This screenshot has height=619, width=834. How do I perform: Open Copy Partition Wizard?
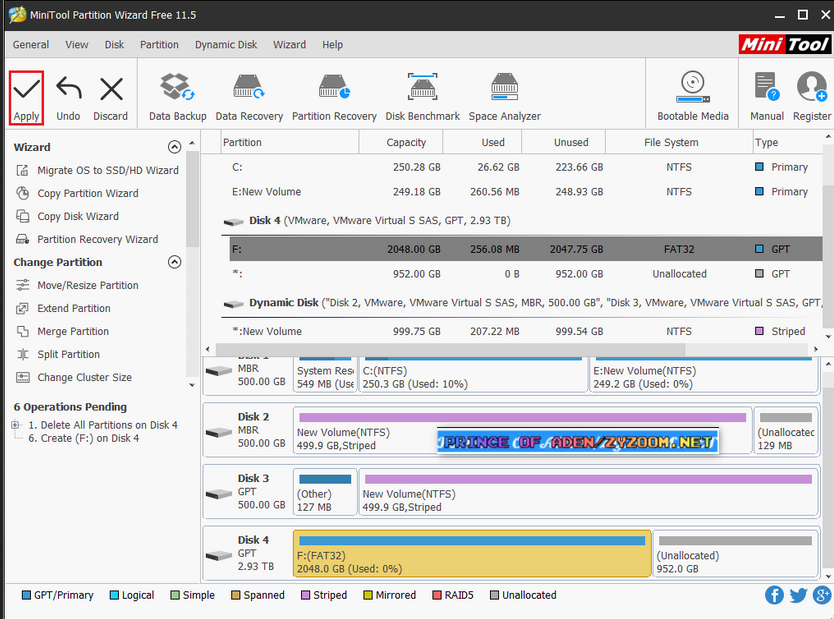77,193
